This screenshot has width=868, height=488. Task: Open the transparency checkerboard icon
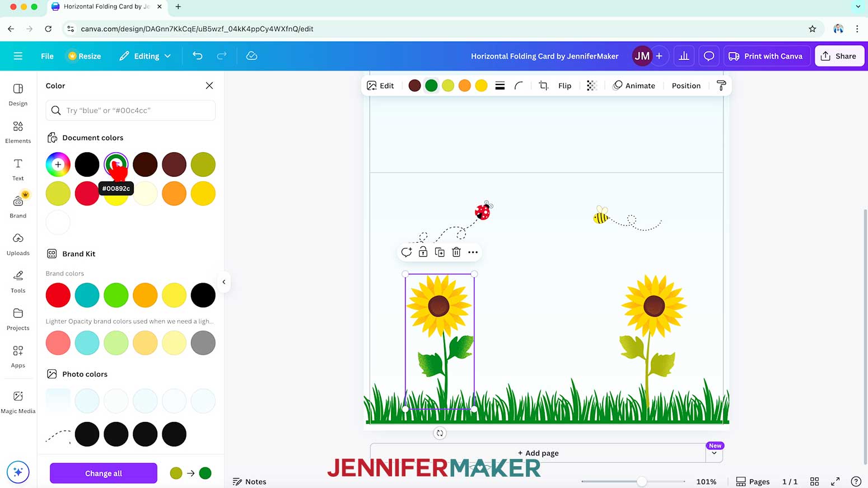[592, 86]
